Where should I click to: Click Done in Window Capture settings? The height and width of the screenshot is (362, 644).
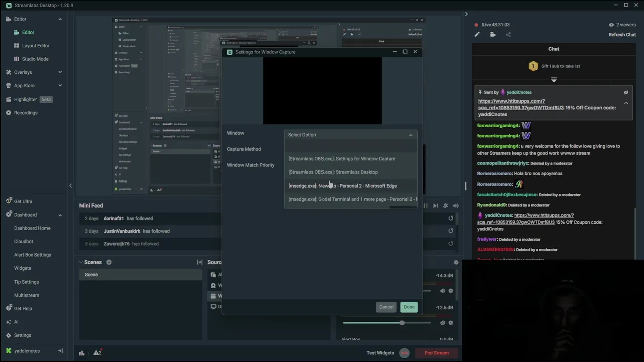(409, 307)
